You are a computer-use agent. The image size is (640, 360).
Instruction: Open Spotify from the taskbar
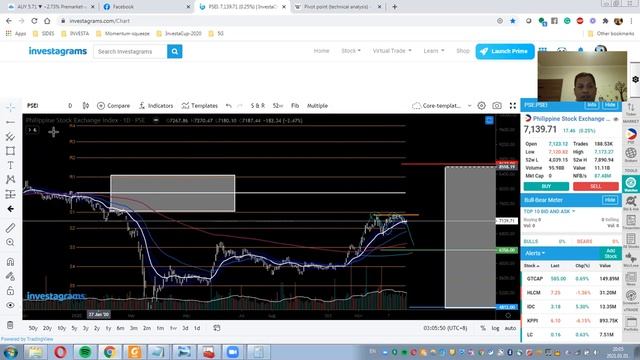point(85,351)
